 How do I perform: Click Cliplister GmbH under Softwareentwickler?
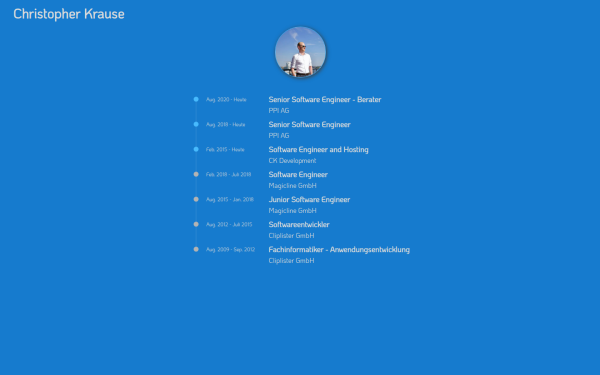tap(291, 236)
